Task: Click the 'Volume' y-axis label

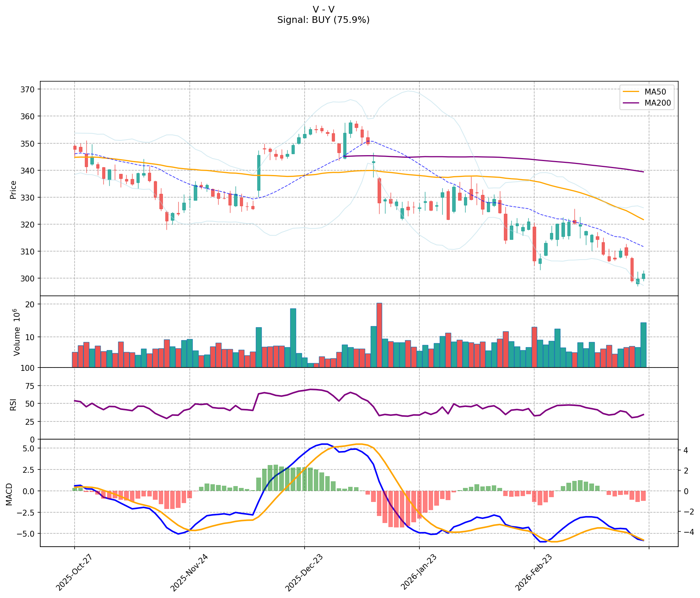Action: pos(16,332)
